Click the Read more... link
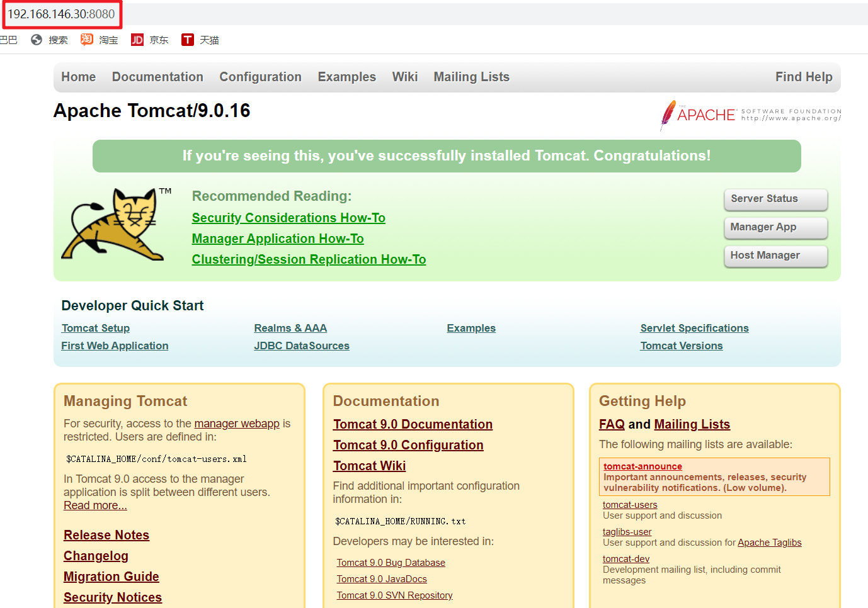Viewport: 868px width, 608px height. 95,505
